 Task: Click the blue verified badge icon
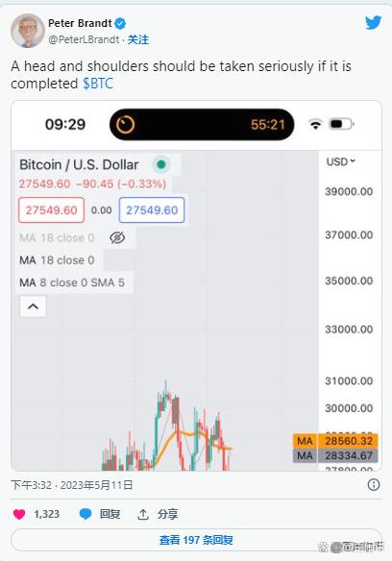pyautogui.click(x=120, y=24)
